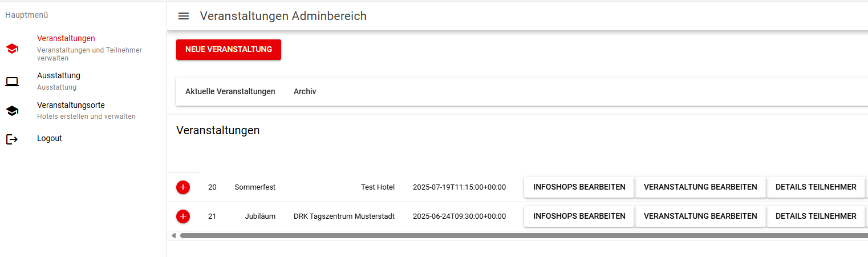
Task: Open Veranstaltungsorte in the main menu
Action: coord(71,106)
